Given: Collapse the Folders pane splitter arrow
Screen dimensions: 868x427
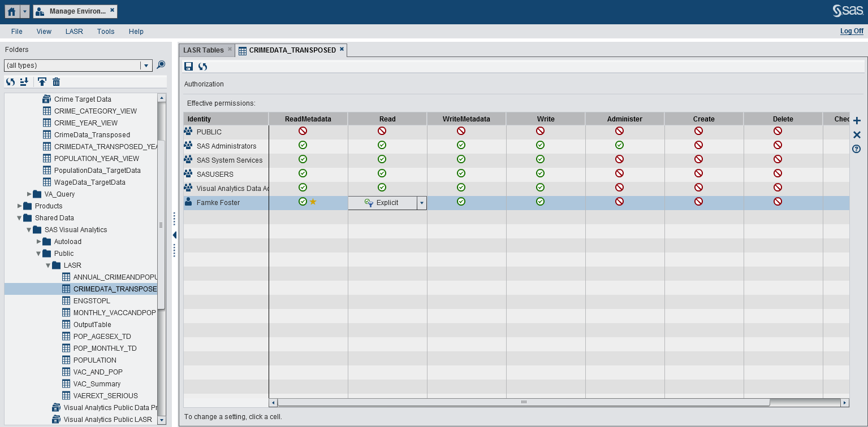Looking at the screenshot, I should [x=174, y=235].
